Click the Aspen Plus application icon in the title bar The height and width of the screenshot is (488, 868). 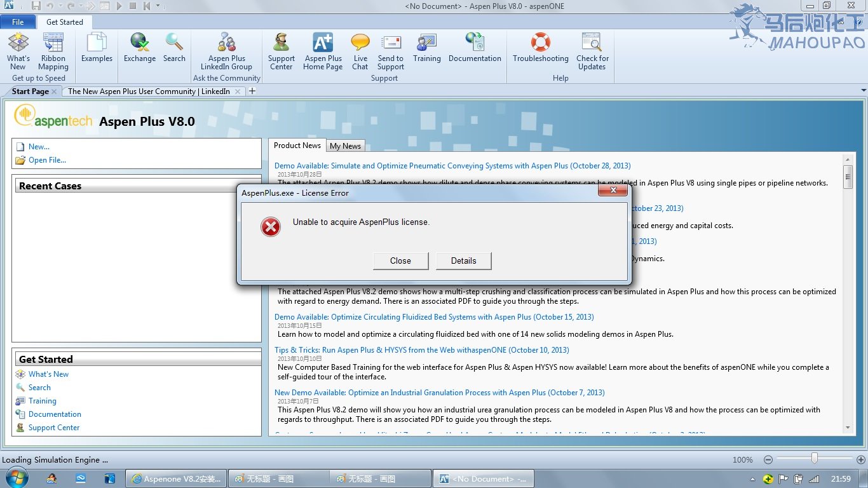[x=9, y=6]
